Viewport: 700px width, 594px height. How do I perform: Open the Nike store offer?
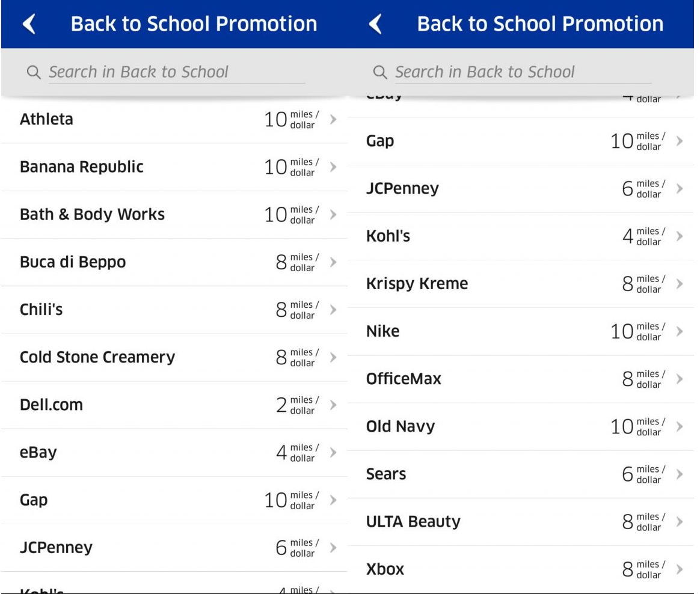coord(383,331)
